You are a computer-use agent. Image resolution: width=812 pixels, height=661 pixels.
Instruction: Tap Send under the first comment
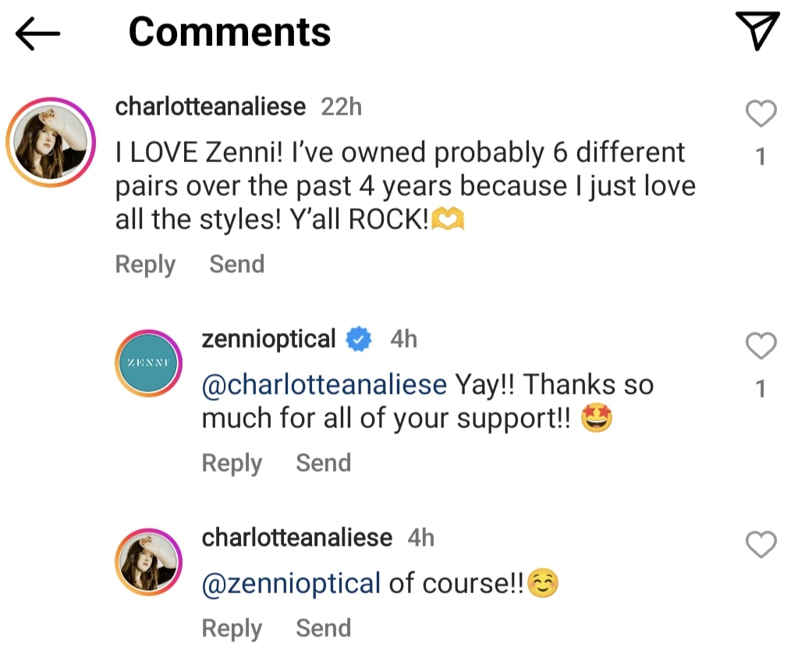pyautogui.click(x=236, y=264)
